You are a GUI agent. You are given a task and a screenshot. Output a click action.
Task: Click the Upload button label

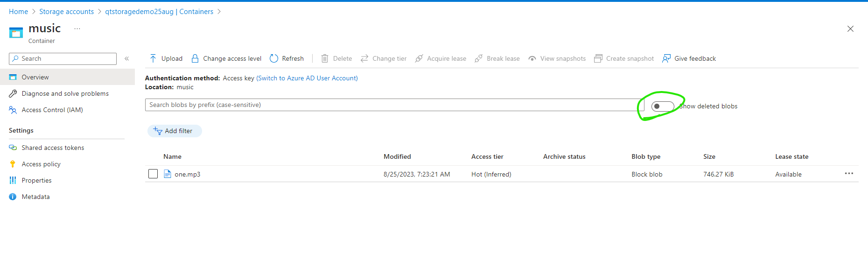coord(172,58)
